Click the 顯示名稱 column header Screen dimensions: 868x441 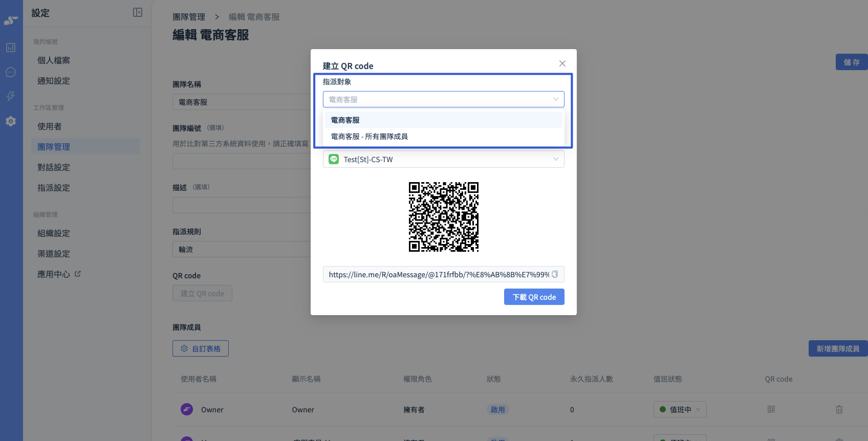click(306, 379)
